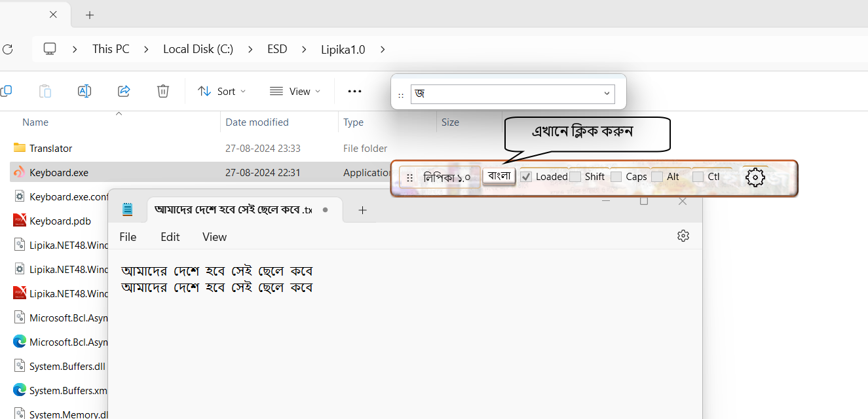Click the Rename icon in Explorer toolbar
The image size is (868, 419).
[85, 91]
